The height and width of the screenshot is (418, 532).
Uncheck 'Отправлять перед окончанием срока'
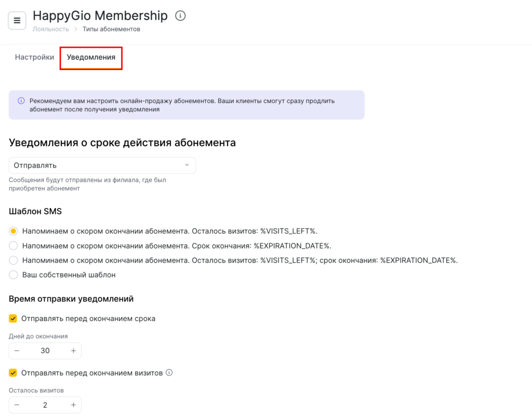coord(14,319)
